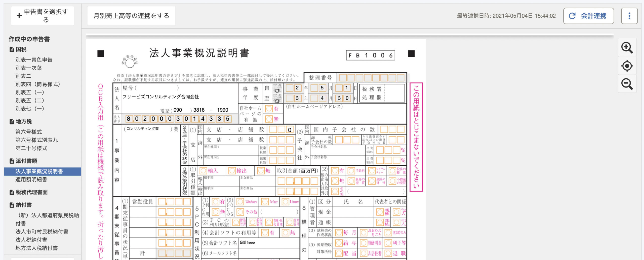
Task: Check 決算時のみ for 試算表の作成状況
Action: point(388,233)
